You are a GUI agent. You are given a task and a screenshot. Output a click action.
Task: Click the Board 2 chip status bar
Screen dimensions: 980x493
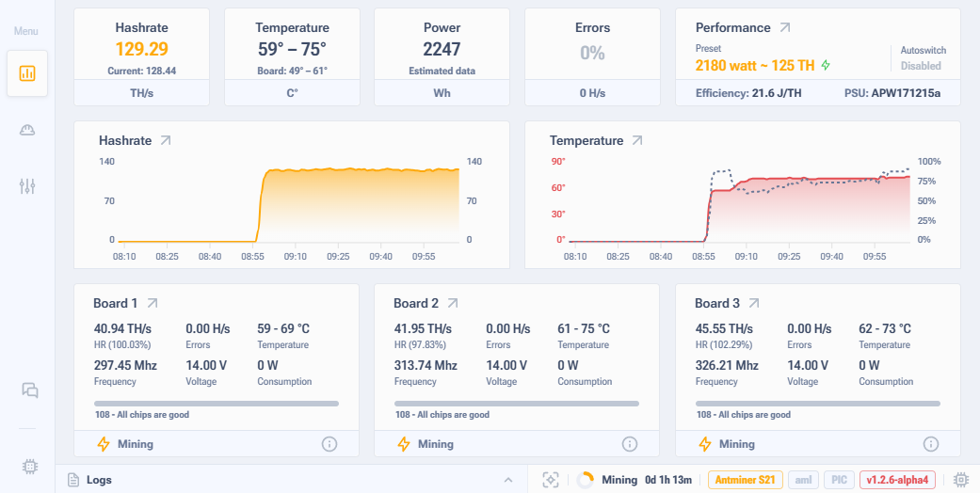tap(516, 404)
